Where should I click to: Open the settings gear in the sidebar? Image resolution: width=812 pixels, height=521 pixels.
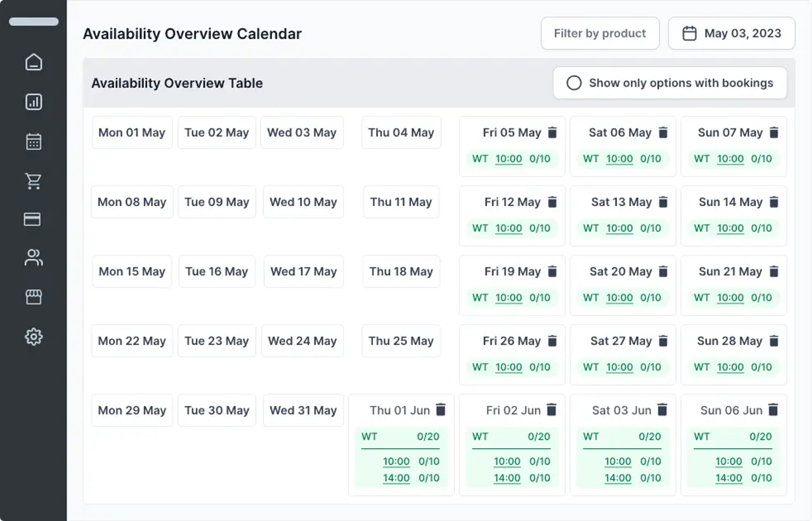pyautogui.click(x=33, y=337)
